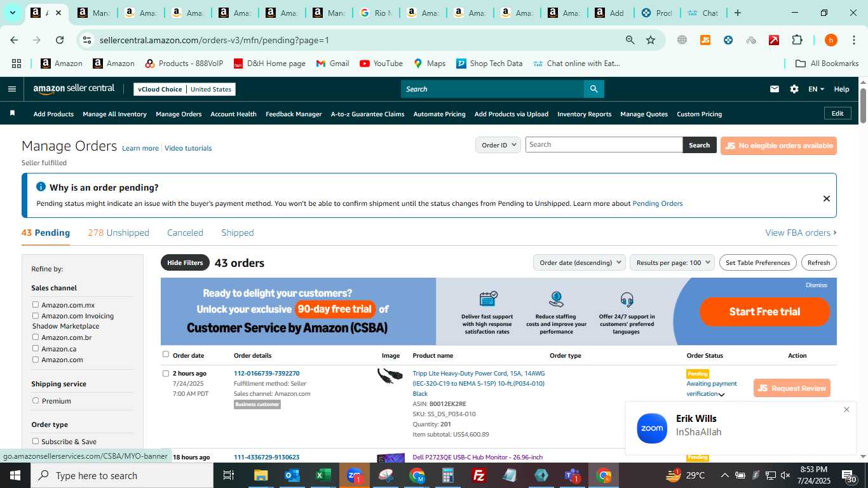Click the Refresh orders button

point(818,262)
